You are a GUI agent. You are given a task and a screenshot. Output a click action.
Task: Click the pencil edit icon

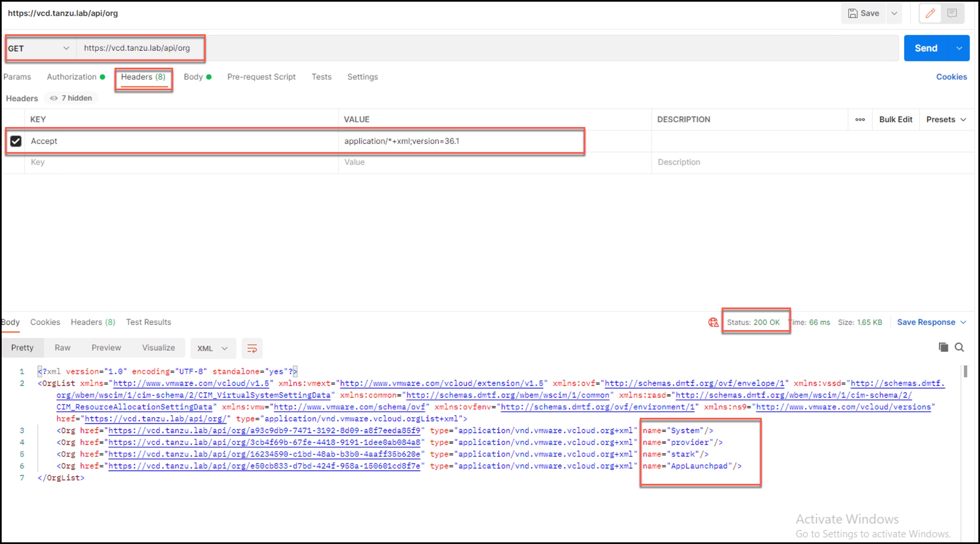point(930,13)
